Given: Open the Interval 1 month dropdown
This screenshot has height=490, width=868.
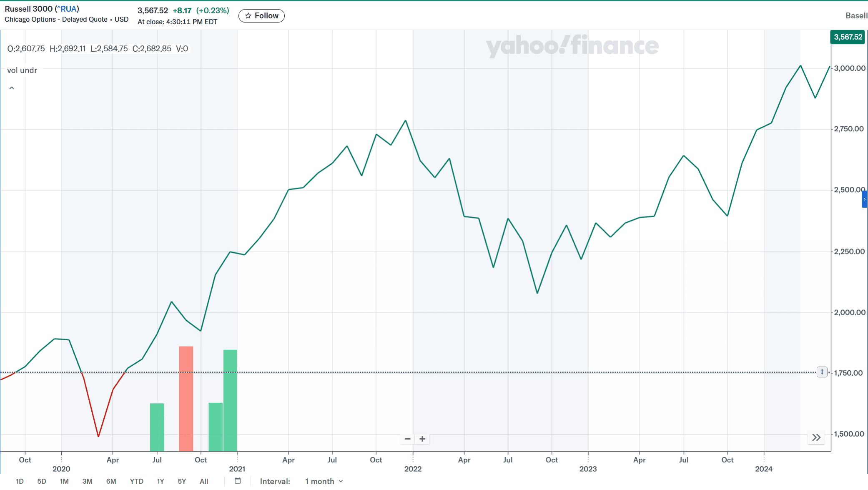Looking at the screenshot, I should point(324,481).
